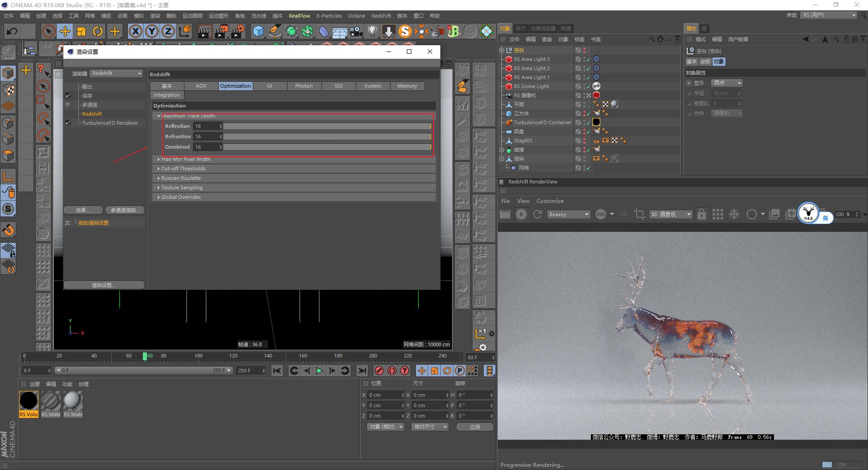The height and width of the screenshot is (470, 868).
Task: Switch to the Memory tab
Action: 406,86
